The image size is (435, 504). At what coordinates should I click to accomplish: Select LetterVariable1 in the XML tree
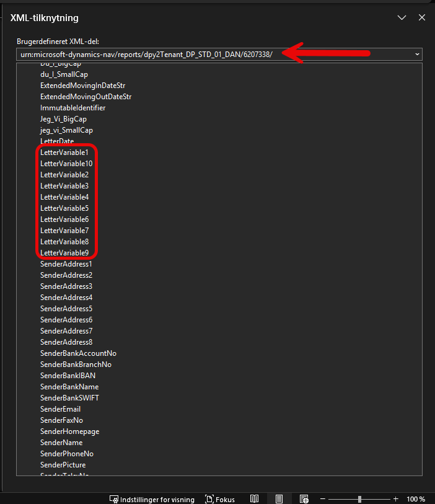64,153
